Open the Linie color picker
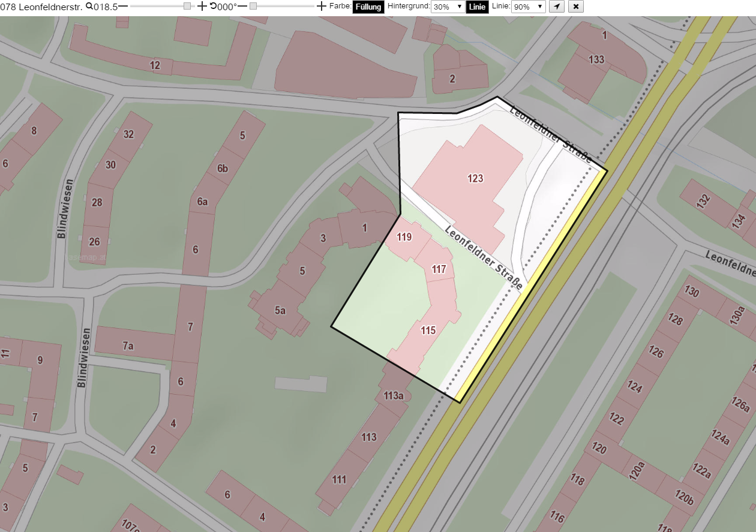 pos(477,7)
